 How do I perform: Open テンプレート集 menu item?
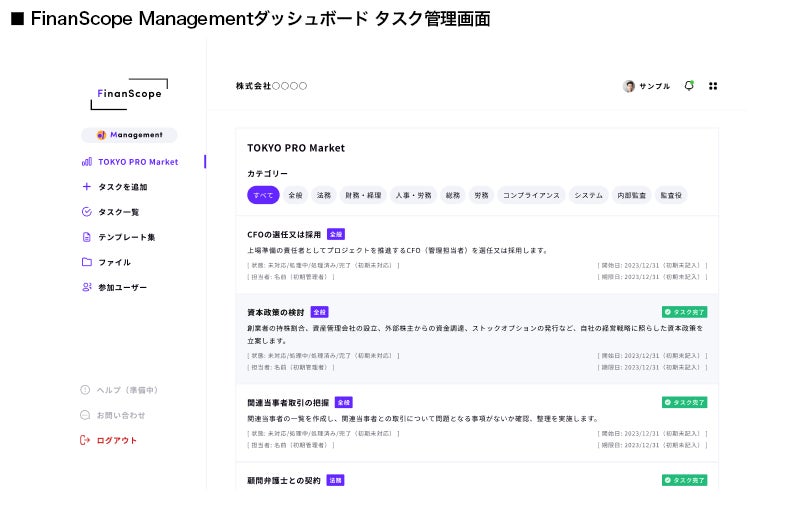point(127,237)
